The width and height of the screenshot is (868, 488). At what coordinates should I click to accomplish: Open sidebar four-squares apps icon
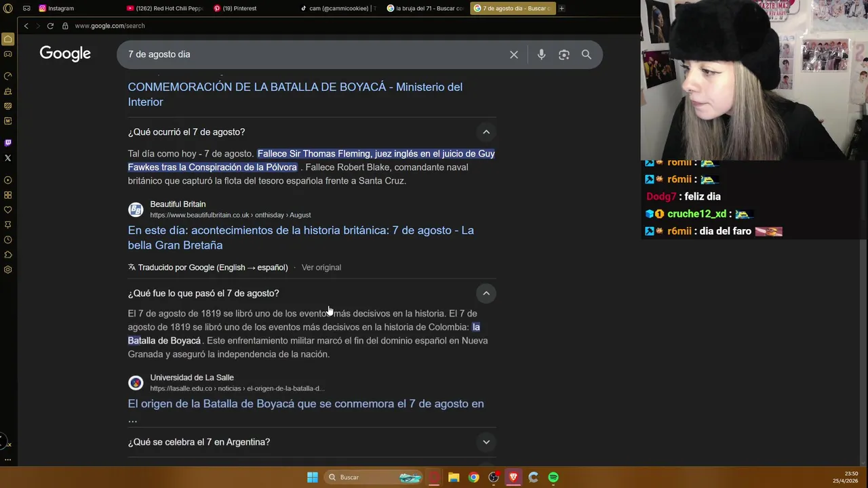8,195
